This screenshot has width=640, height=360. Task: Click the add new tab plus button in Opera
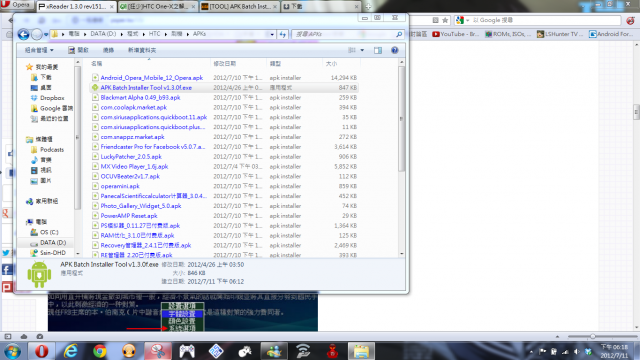click(368, 7)
